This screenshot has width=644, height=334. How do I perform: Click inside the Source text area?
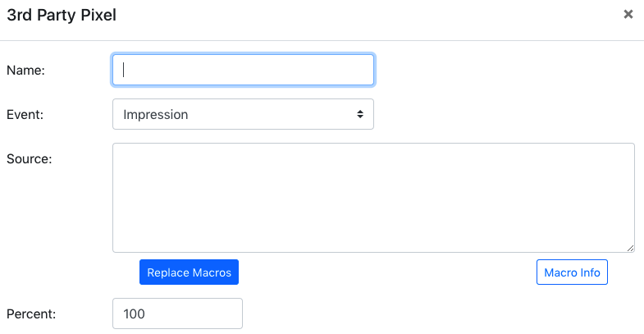point(373,198)
